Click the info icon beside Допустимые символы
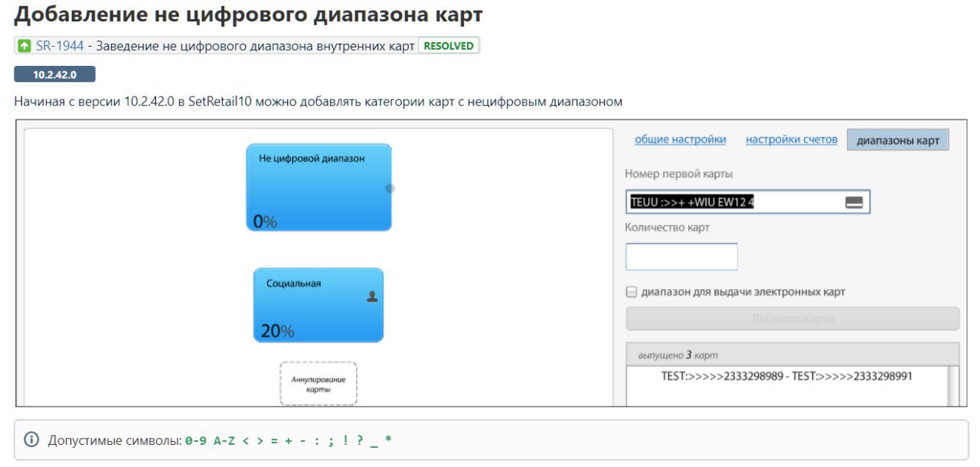This screenshot has height=467, width=980. [31, 439]
